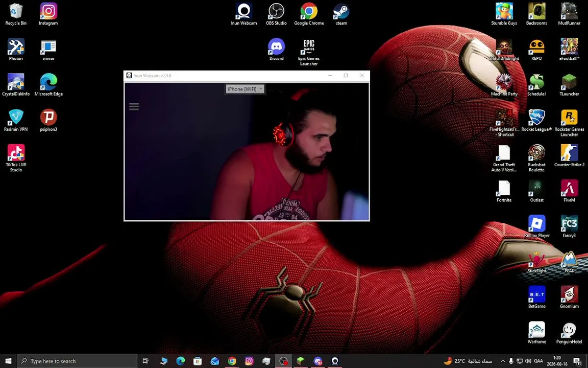Image resolution: width=588 pixels, height=368 pixels.
Task: Select the winrar desktop shortcut
Action: (x=48, y=50)
